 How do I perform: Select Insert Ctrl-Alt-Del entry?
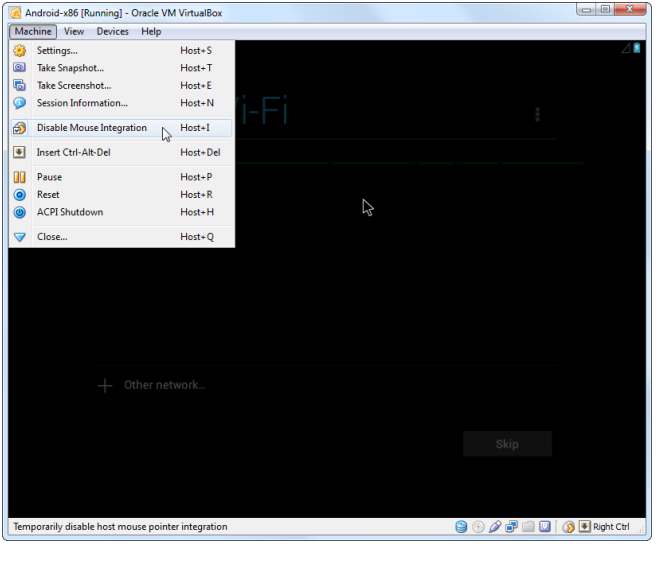(x=122, y=152)
